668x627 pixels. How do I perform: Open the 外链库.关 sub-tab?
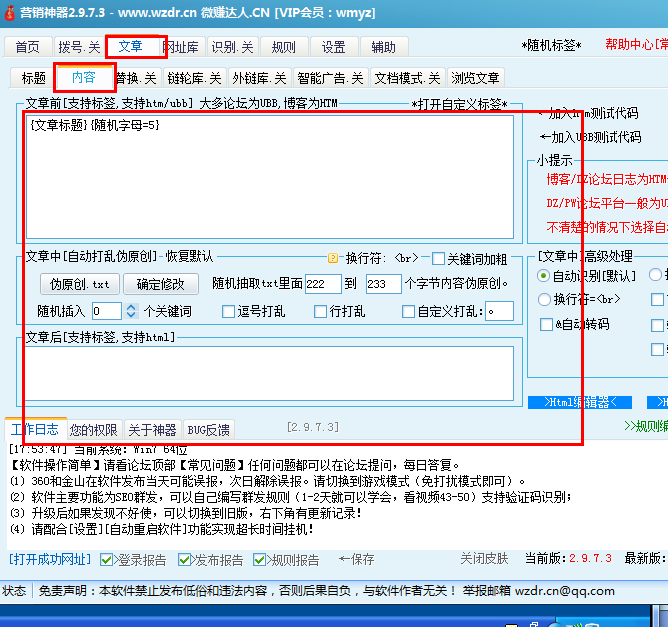point(259,78)
